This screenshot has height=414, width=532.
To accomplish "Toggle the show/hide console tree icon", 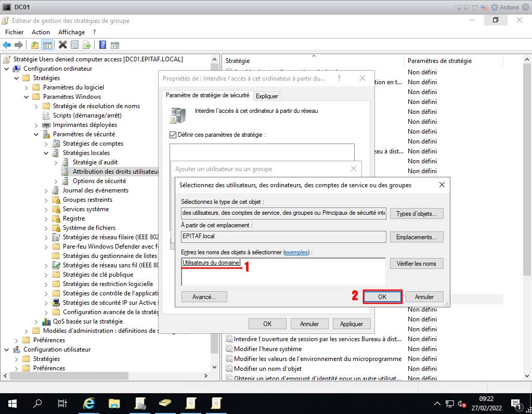I will [x=47, y=45].
